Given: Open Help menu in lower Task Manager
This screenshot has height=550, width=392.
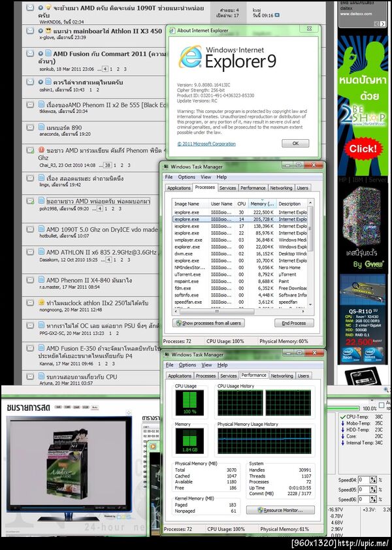Looking at the screenshot, I should [x=222, y=365].
